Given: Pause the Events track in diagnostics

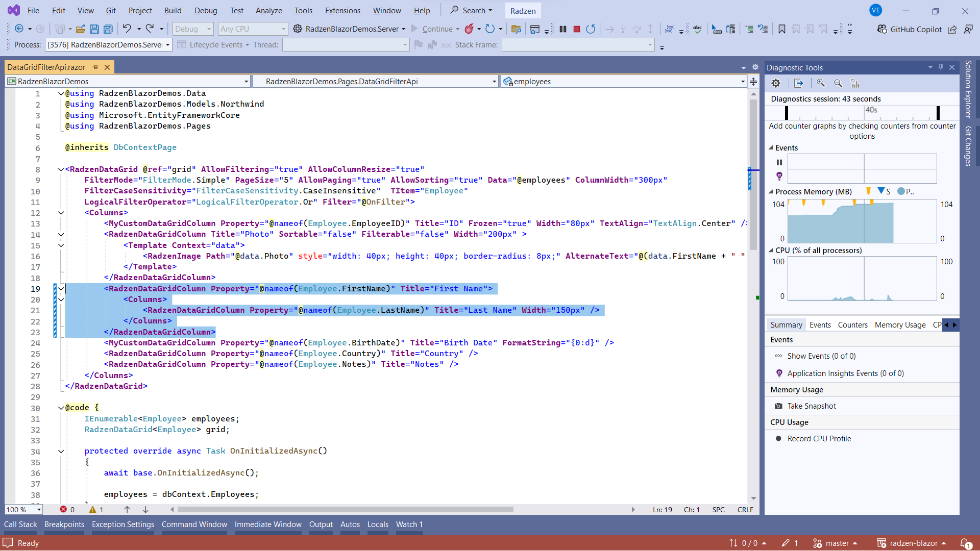Looking at the screenshot, I should pyautogui.click(x=779, y=162).
